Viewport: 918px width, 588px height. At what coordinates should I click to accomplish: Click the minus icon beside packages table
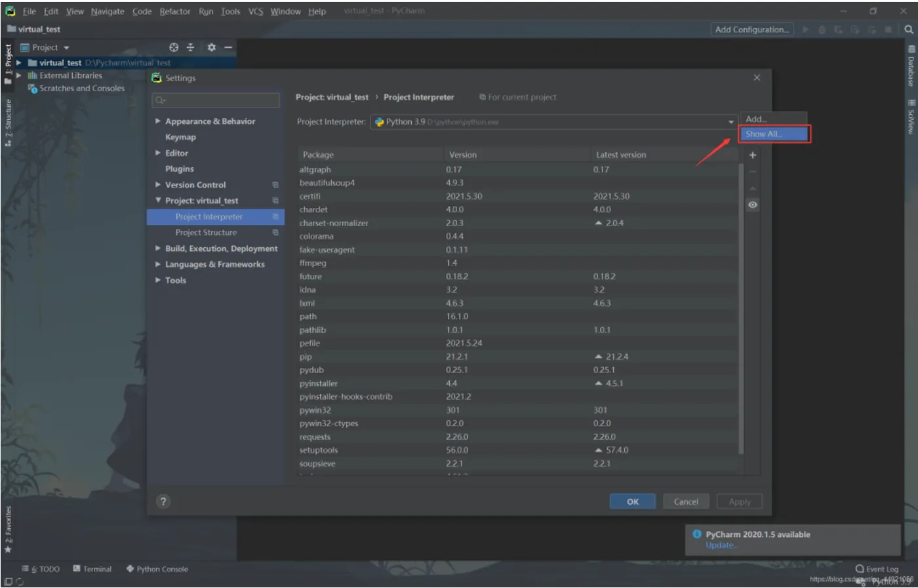(753, 172)
